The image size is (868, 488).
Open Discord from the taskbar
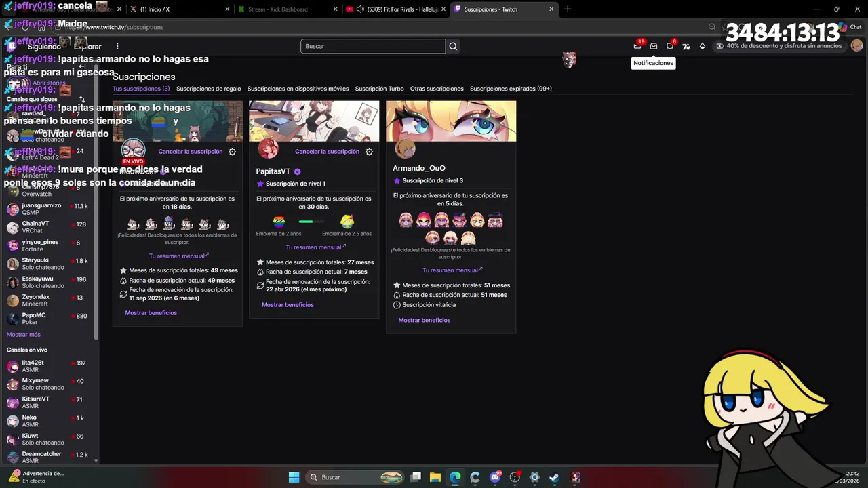coord(495,477)
